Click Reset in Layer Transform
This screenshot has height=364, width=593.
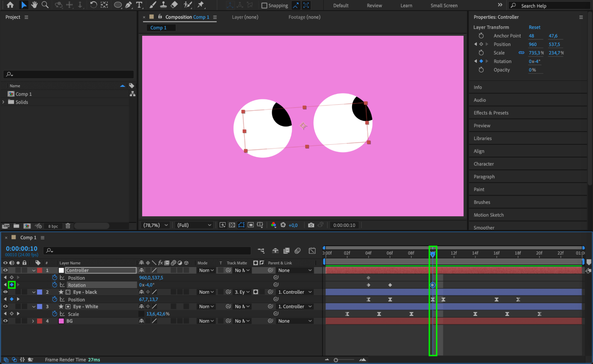point(534,27)
